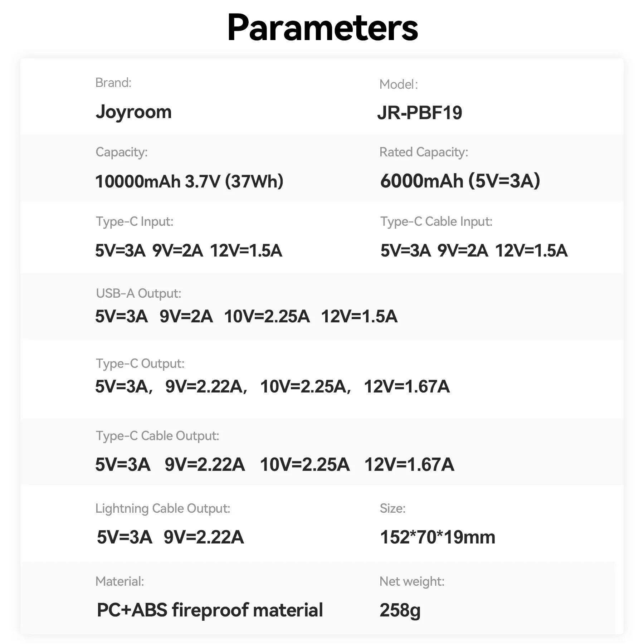The width and height of the screenshot is (644, 644).
Task: Select the JR-PBF19 model number
Action: point(420,113)
